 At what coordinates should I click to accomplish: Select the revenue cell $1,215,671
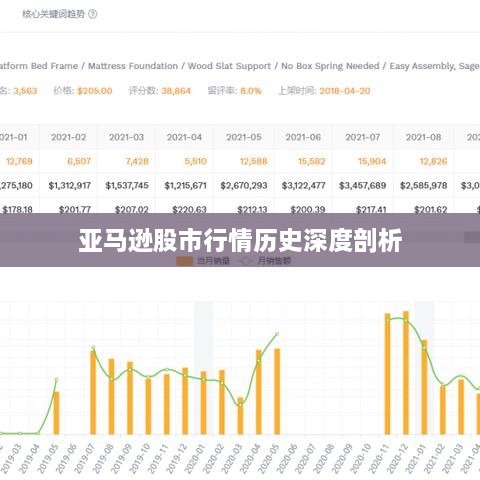click(x=186, y=185)
